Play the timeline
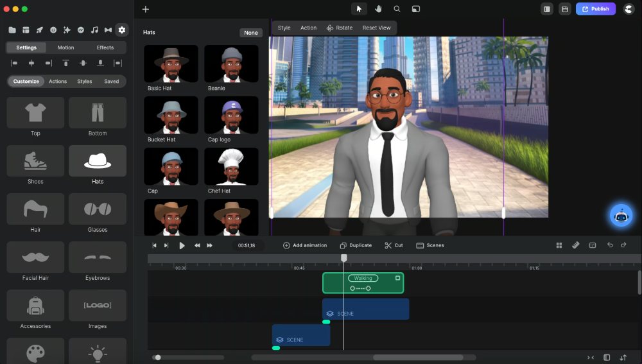The image size is (642, 364). pyautogui.click(x=182, y=245)
